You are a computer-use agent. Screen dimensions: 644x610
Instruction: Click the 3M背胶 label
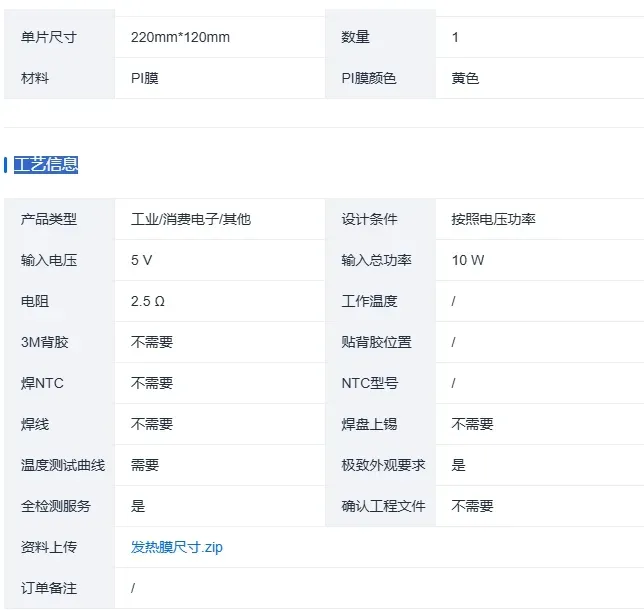point(46,342)
